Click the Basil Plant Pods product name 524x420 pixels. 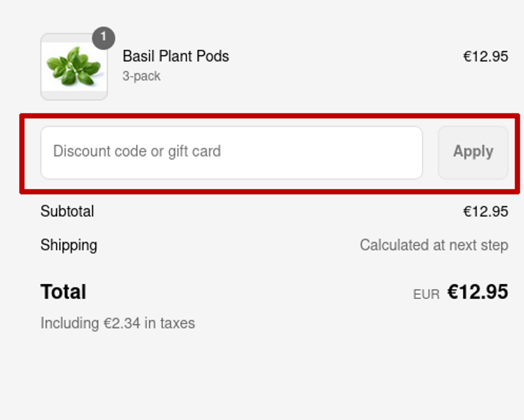pos(175,57)
